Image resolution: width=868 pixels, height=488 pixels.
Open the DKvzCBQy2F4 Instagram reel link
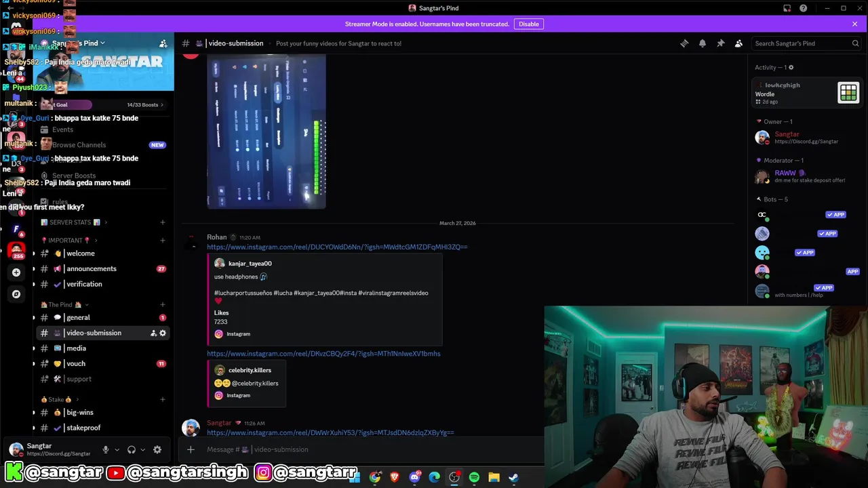coord(323,354)
